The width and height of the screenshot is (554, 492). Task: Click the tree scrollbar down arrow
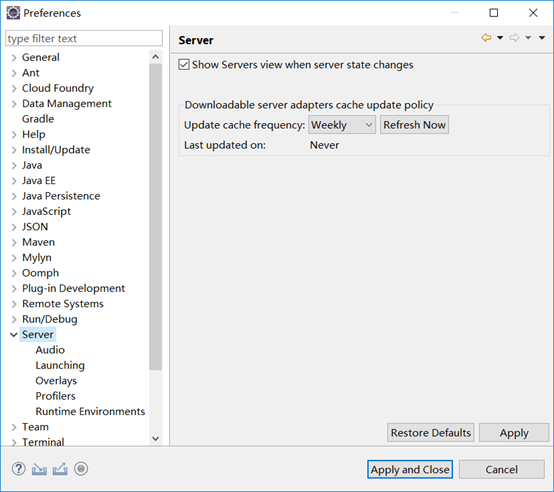click(x=155, y=439)
